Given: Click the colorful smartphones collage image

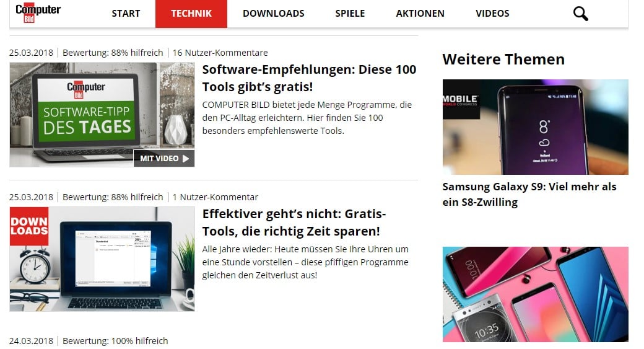Looking at the screenshot, I should [536, 294].
